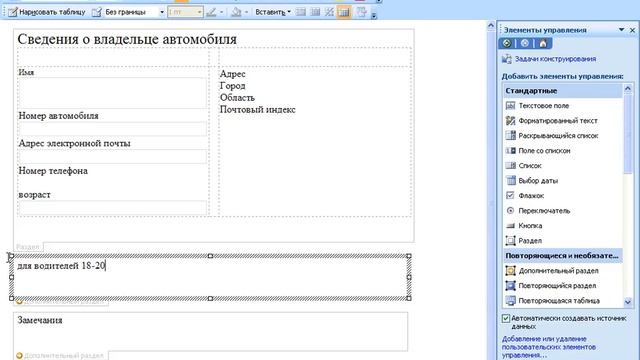Open the shading color dropdown arrow
Viewport: 640px width, 360px height.
pos(246,12)
